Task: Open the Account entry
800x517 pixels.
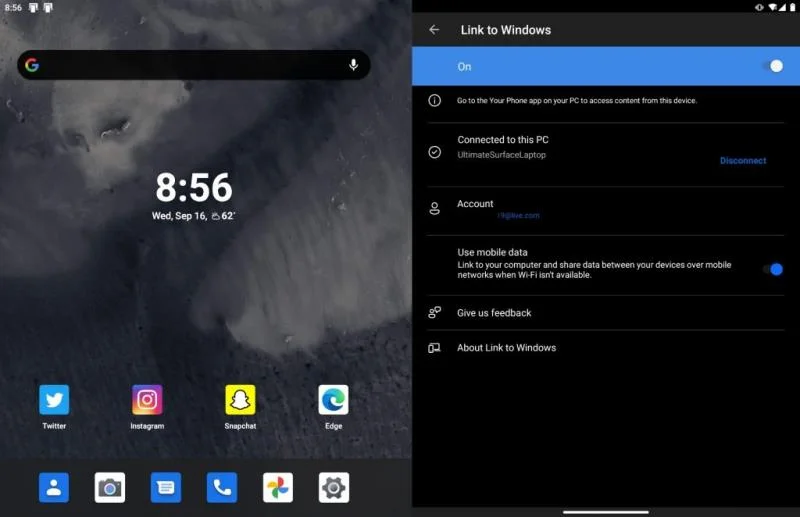Action: 606,210
